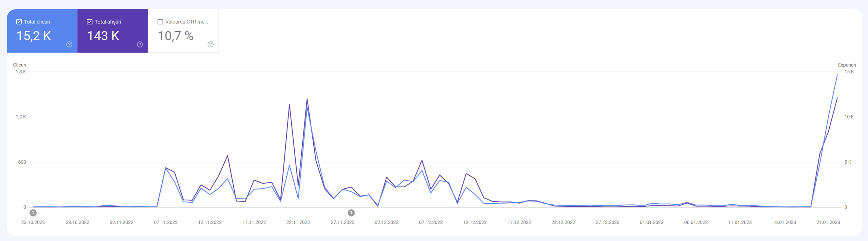Click the Clicuri left axis title
Screen dimensions: 868x241
click(19, 65)
